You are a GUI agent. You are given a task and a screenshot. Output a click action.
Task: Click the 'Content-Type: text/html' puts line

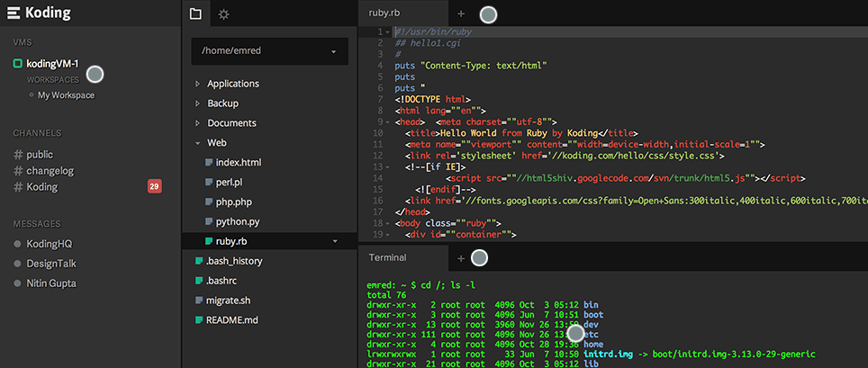click(471, 66)
